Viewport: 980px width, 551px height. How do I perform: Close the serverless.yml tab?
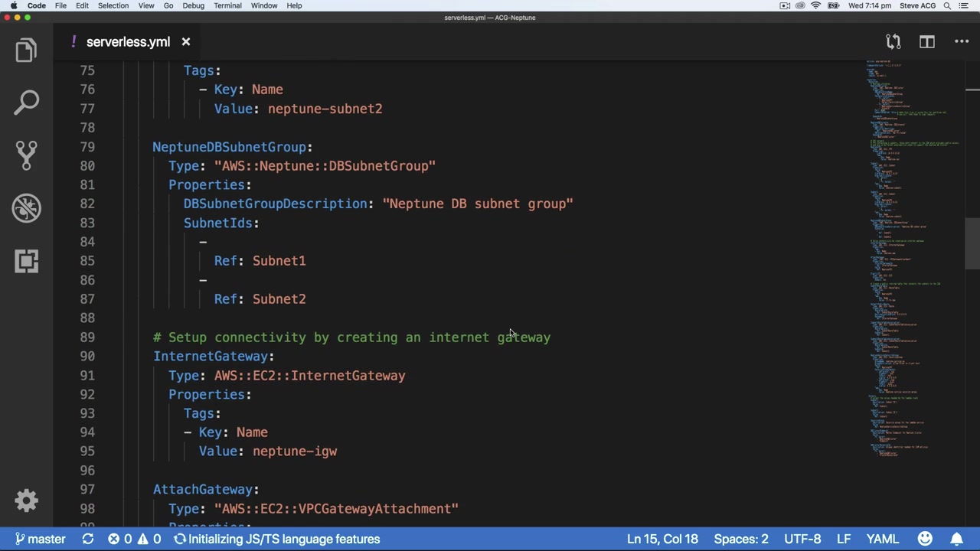[x=185, y=42]
